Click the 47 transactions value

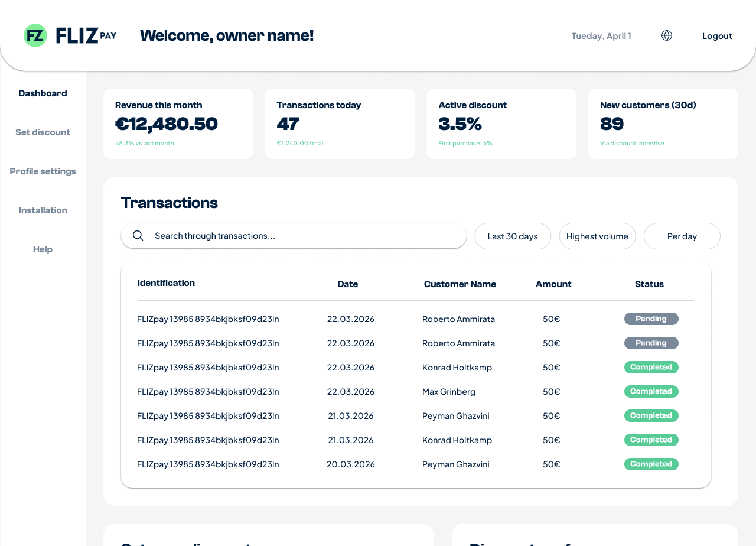coord(288,124)
